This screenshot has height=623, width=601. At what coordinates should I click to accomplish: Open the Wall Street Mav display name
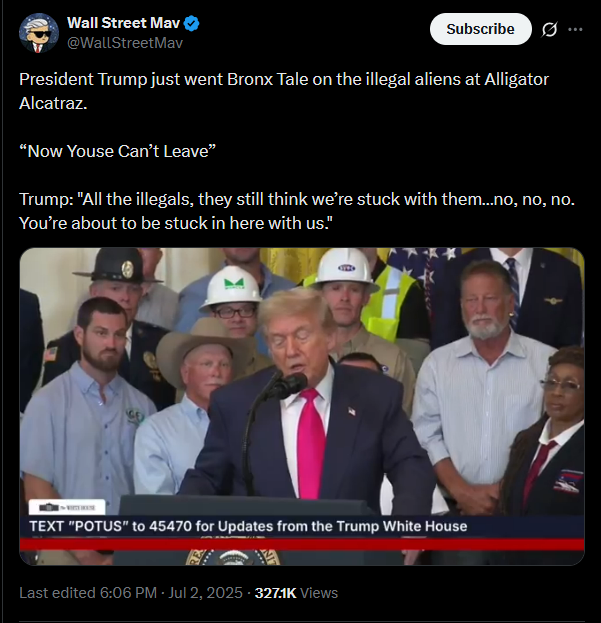123,23
